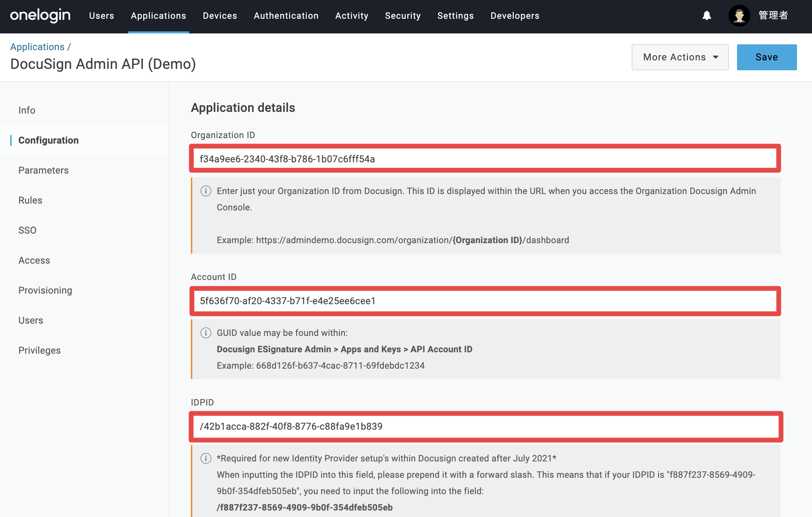Viewport: 812px width, 517px height.
Task: Switch to the Parameters tab
Action: 44,170
